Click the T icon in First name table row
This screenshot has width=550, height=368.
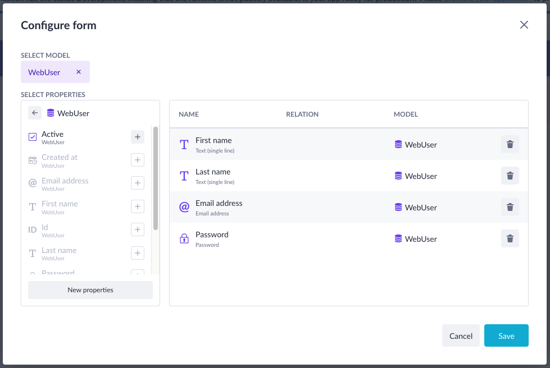click(x=184, y=144)
